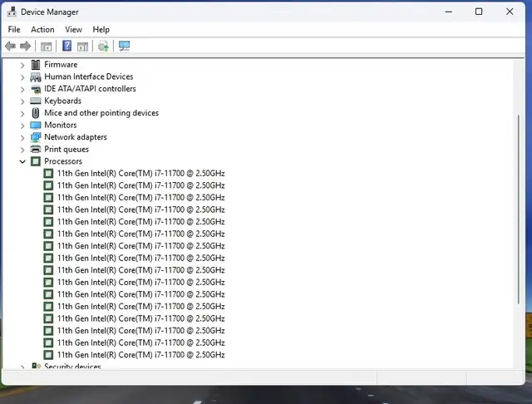
Task: Click the Monitors category icon
Action: click(35, 126)
